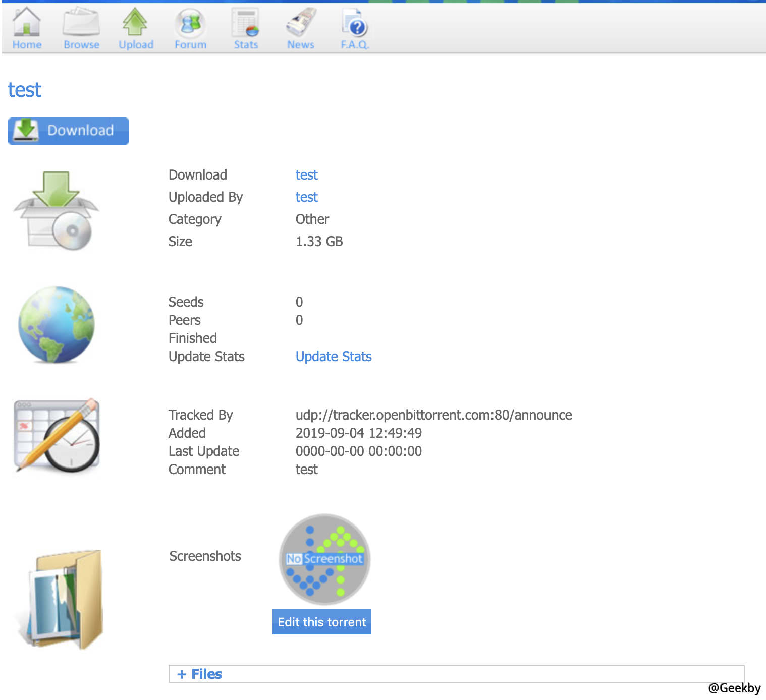Open the Forum users icon
Screen dimensions: 766x700
point(190,23)
